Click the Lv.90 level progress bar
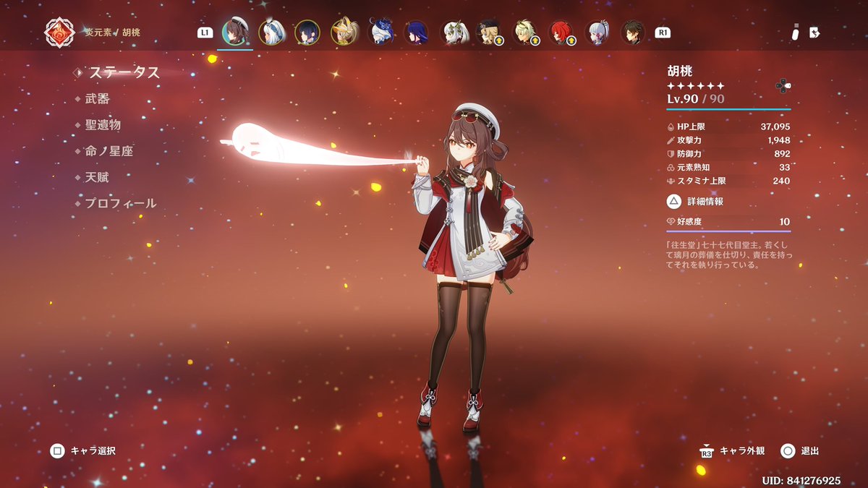The width and height of the screenshot is (868, 488). pyautogui.click(x=728, y=109)
